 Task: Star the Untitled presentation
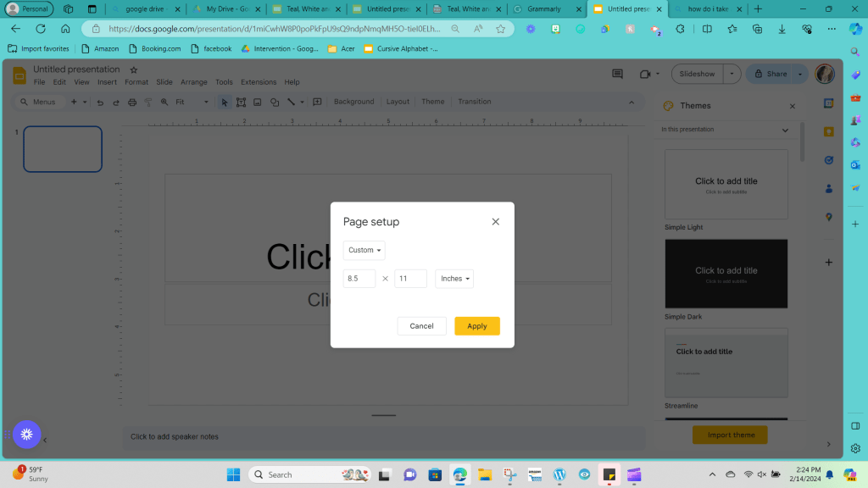[133, 69]
